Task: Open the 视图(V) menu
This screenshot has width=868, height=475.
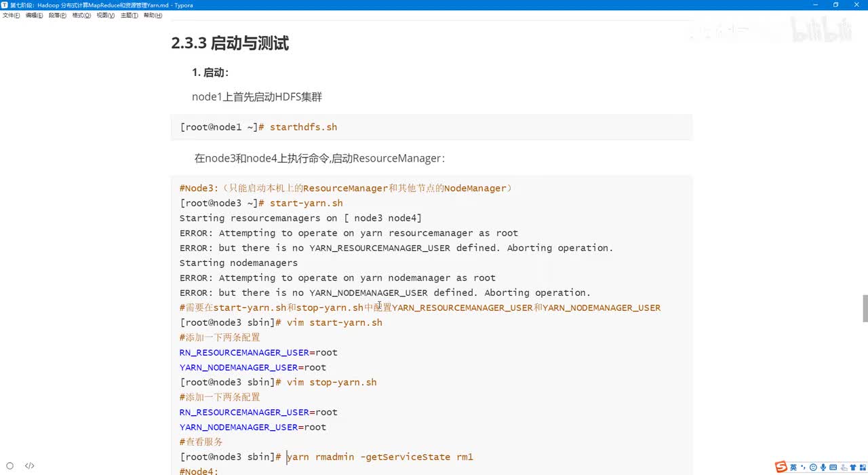Action: pos(106,15)
